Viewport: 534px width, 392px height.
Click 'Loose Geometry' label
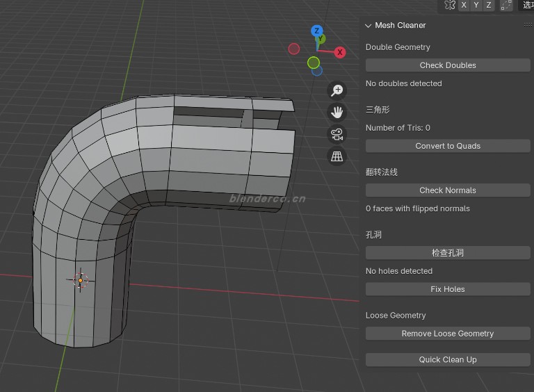(396, 316)
